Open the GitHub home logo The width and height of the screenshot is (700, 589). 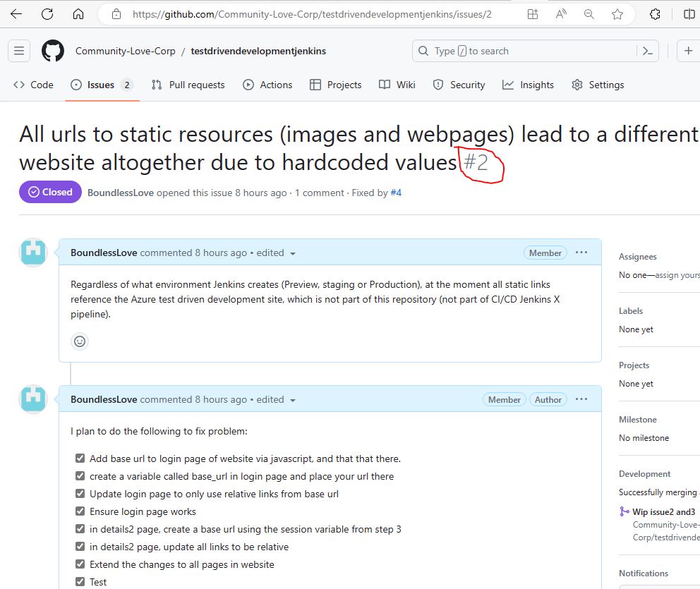53,51
